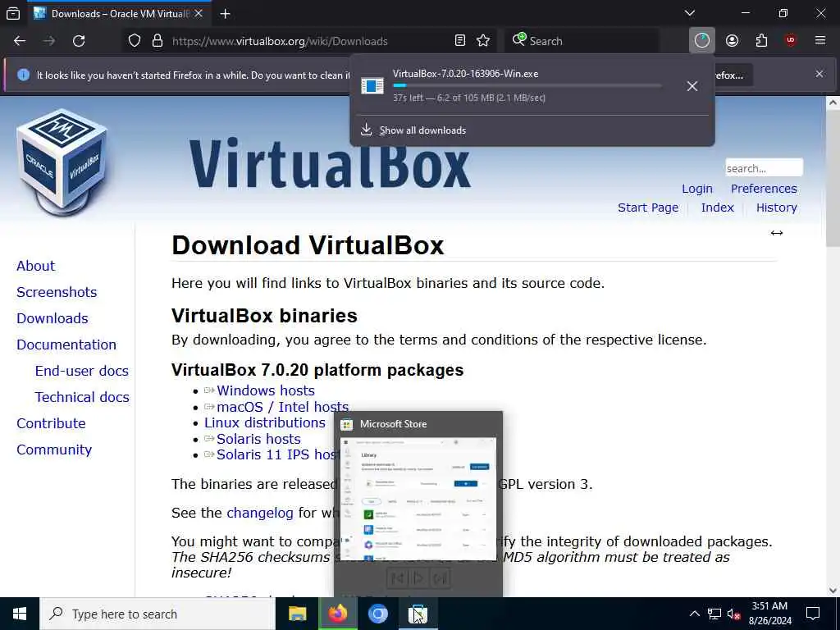Open Community in the sidebar
Viewport: 840px width, 630px height.
54,450
